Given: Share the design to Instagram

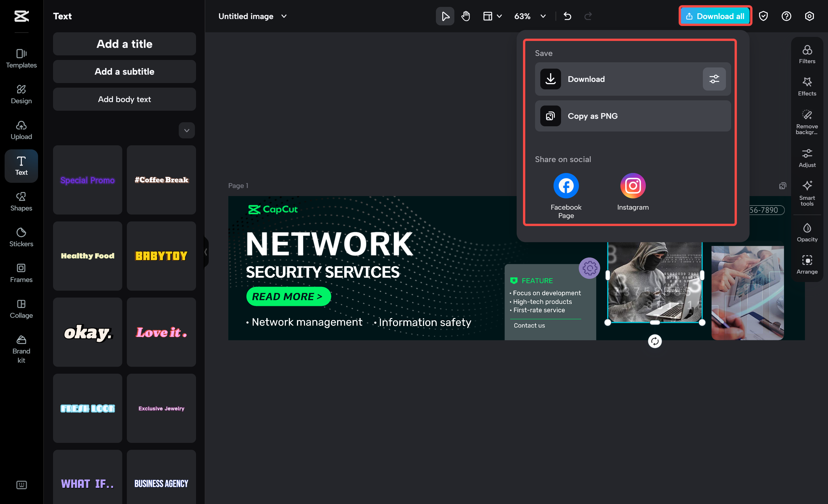Looking at the screenshot, I should click(633, 185).
